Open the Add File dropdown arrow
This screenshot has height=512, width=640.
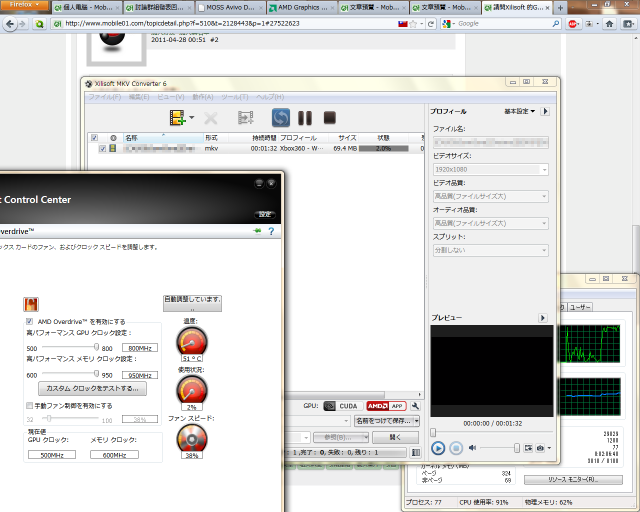click(x=191, y=118)
